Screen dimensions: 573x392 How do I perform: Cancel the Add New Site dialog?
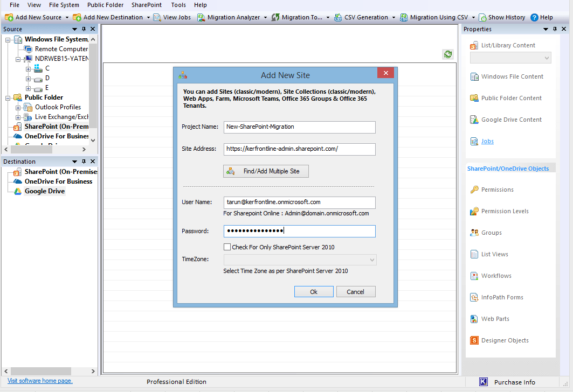click(x=356, y=292)
